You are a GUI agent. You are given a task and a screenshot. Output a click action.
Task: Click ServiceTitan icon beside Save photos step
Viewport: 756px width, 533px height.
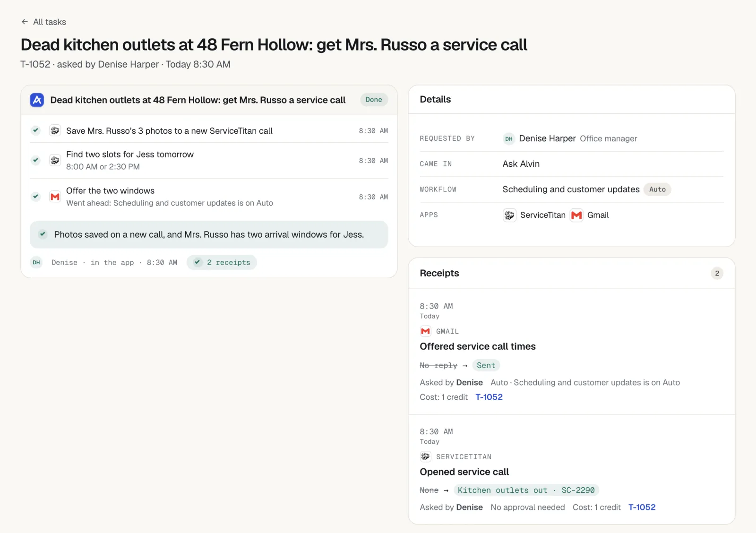click(55, 130)
